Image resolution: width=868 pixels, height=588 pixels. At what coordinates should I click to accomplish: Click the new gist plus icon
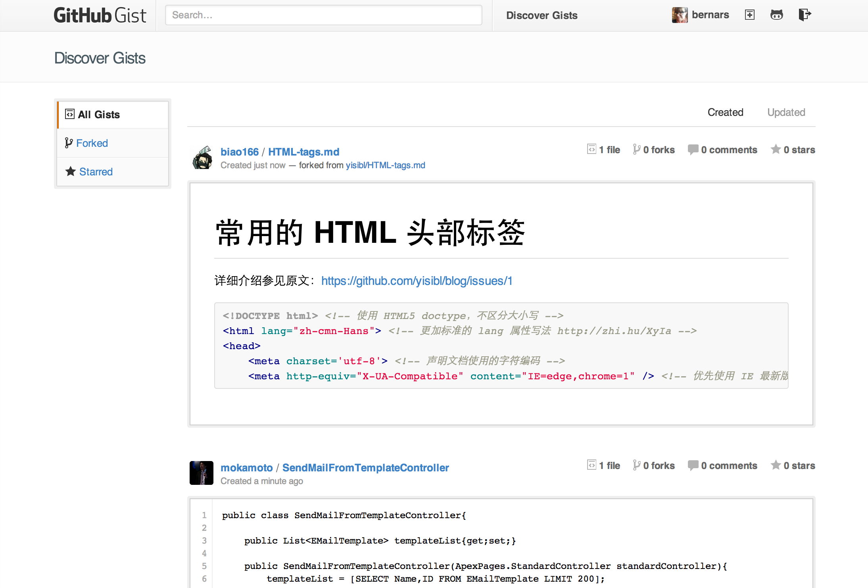click(749, 15)
